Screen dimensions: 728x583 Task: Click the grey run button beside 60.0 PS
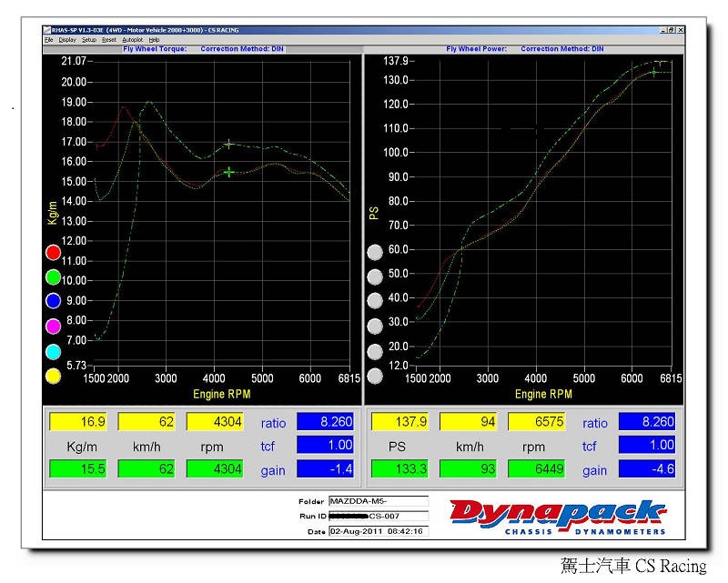click(x=375, y=252)
